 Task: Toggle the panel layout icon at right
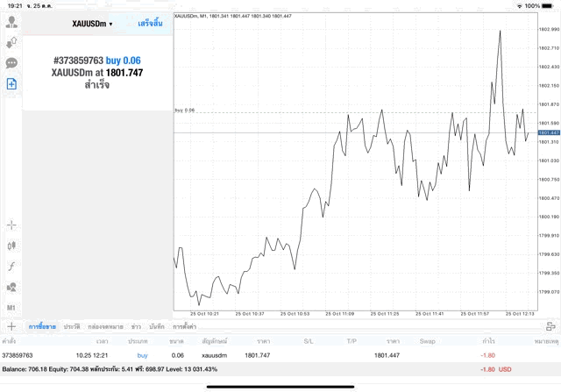coord(550,326)
